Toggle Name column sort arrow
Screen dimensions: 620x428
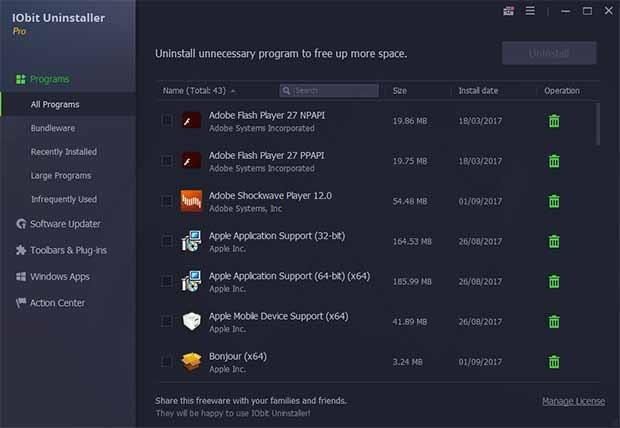pos(233,91)
